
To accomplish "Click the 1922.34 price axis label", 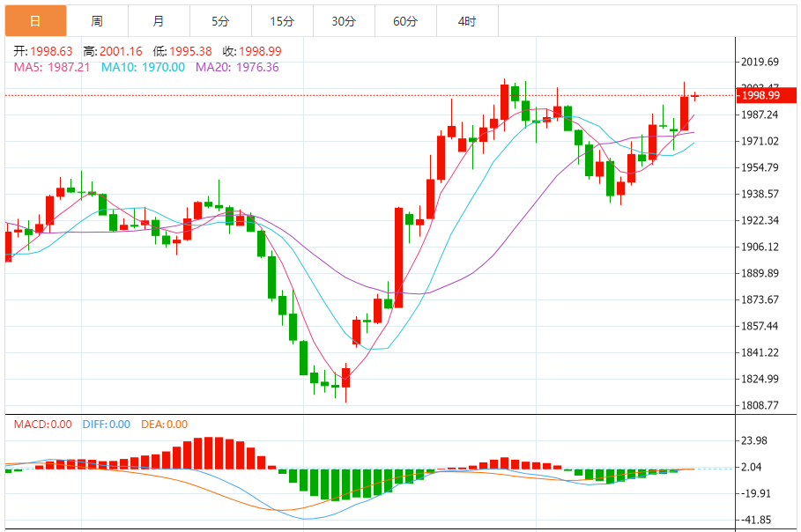I will 760,220.
